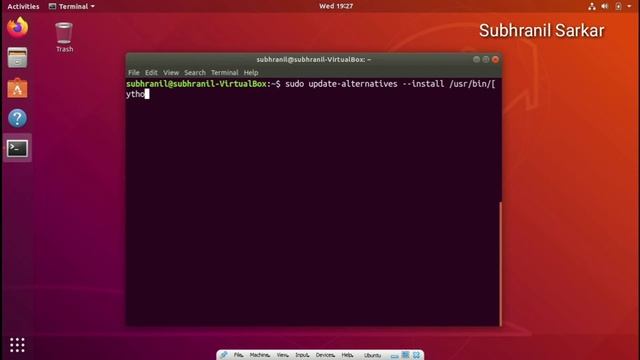Open VirtualBox mini toolbar View menu
This screenshot has width=640, height=360.
pyautogui.click(x=282, y=355)
